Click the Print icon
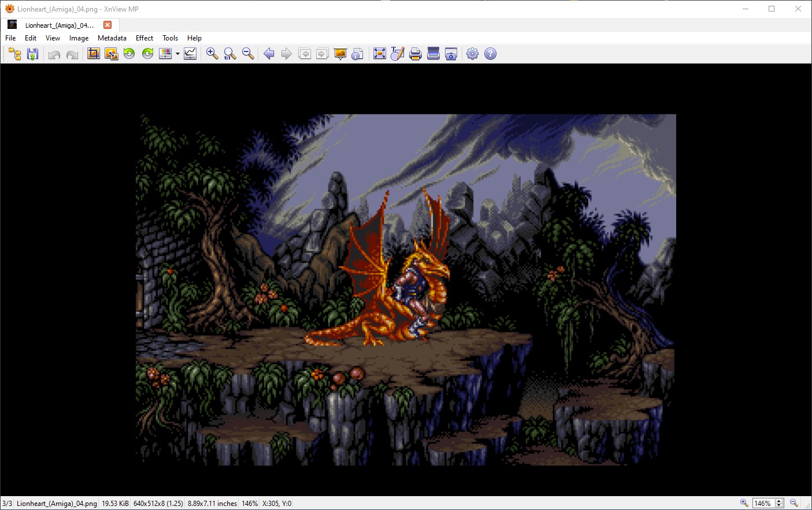Screen dimensions: 812x510 (x=415, y=54)
